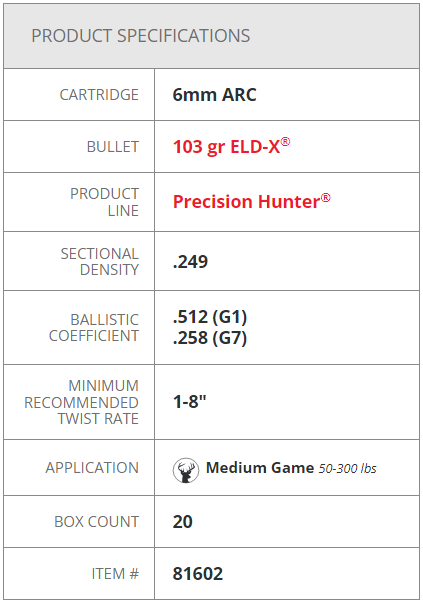
Task: Click the ITEM # row label
Action: click(x=115, y=574)
